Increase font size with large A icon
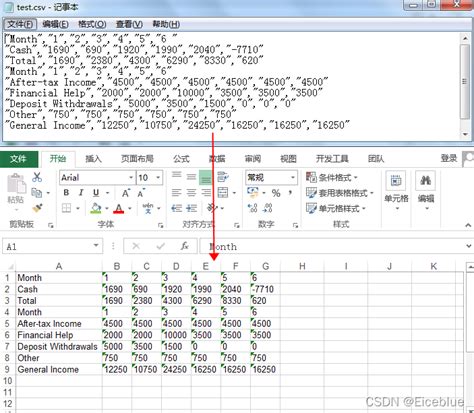 pos(125,193)
